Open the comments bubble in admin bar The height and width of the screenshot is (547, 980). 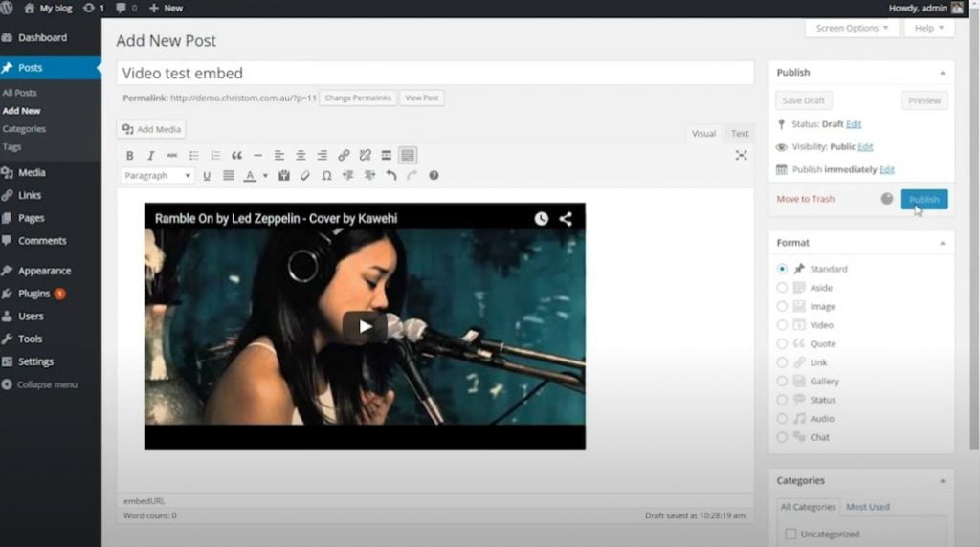[125, 8]
